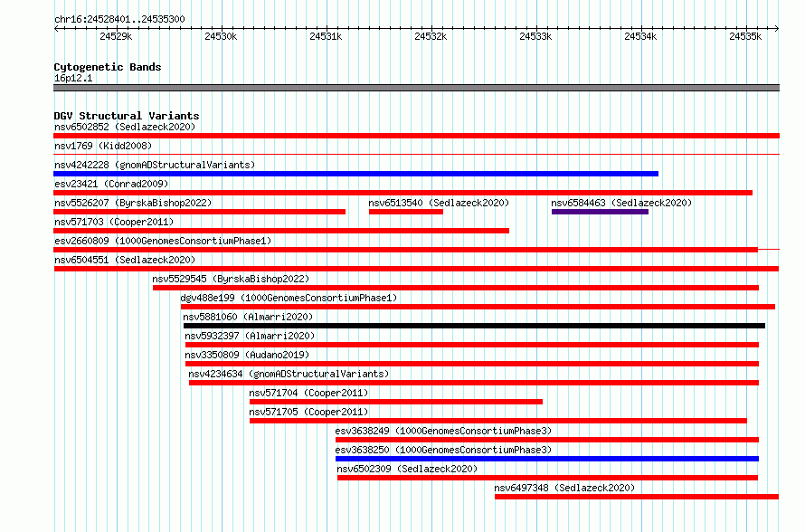The height and width of the screenshot is (532, 805).
Task: Click the nsv571704 (Cooper2011) variant bar
Action: [x=396, y=402]
